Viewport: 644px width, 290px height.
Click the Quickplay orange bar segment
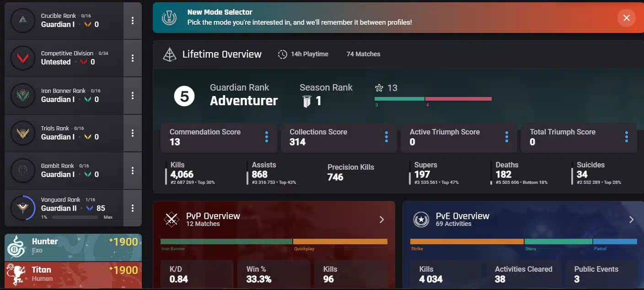tap(340, 242)
